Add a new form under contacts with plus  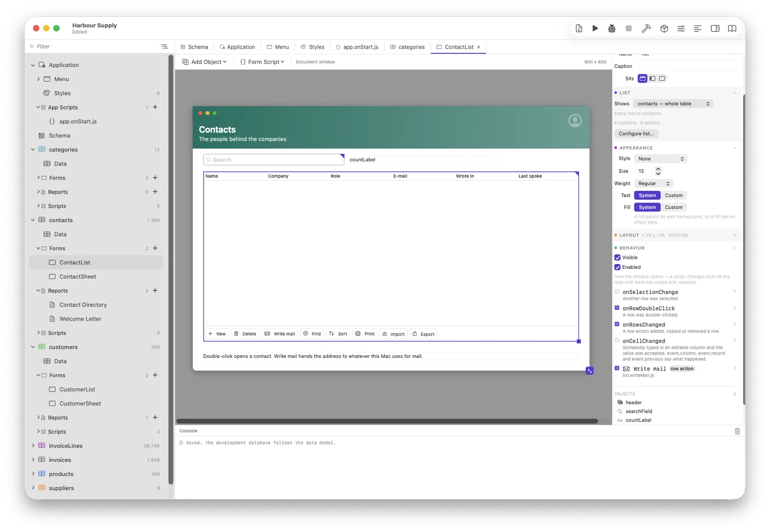coord(155,248)
